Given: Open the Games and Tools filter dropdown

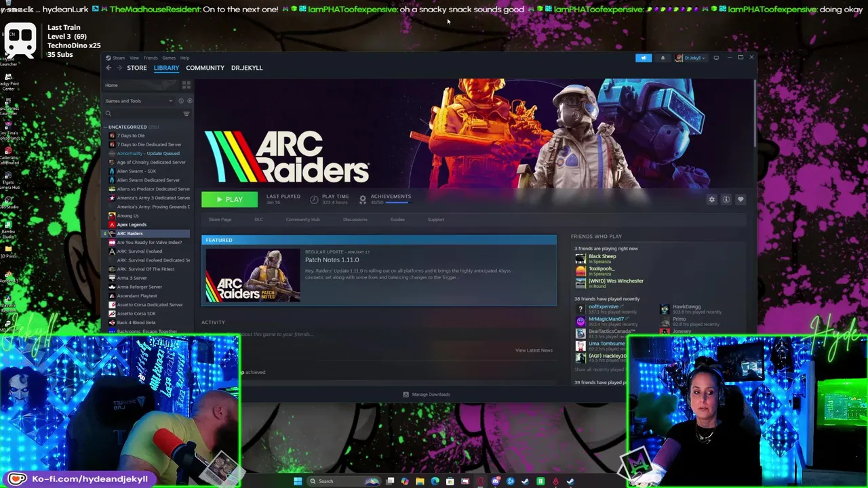Looking at the screenshot, I should (139, 101).
